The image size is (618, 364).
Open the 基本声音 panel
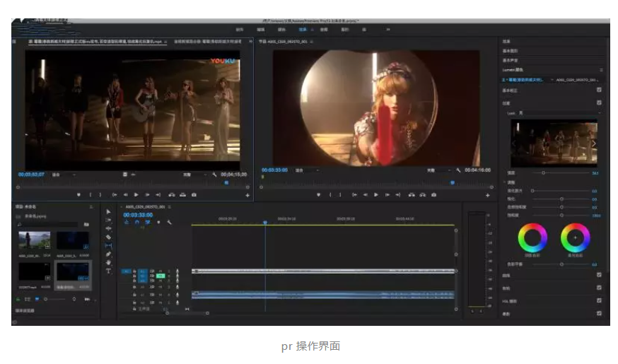pos(510,60)
